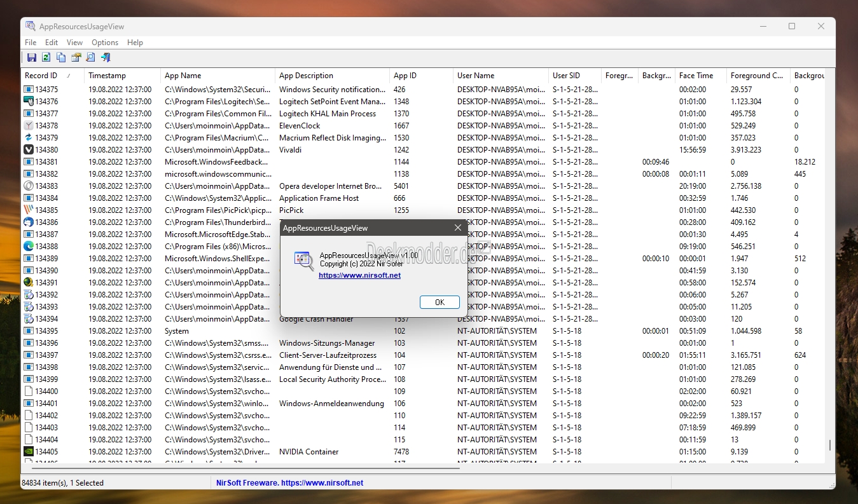Close the About dialog with X
The width and height of the screenshot is (858, 504).
pyautogui.click(x=458, y=228)
